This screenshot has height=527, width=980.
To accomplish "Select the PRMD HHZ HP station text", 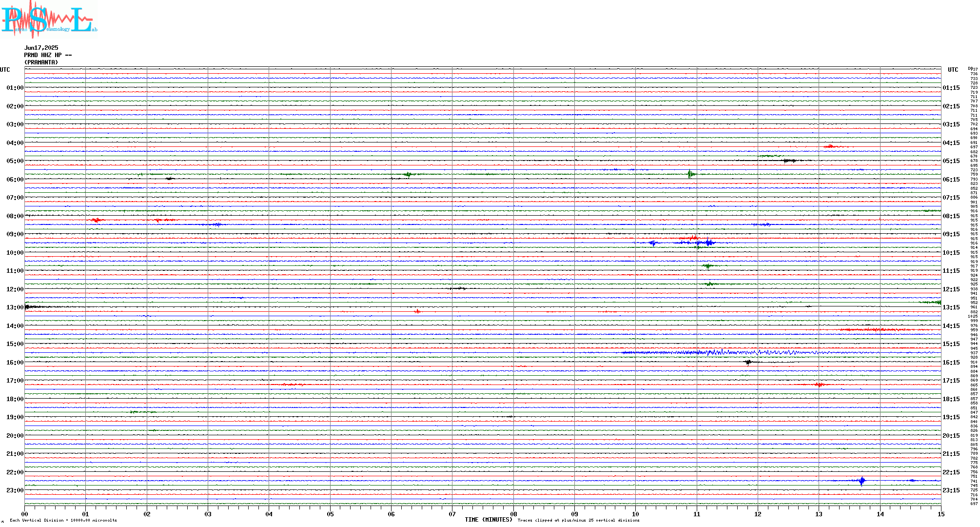I will (48, 55).
